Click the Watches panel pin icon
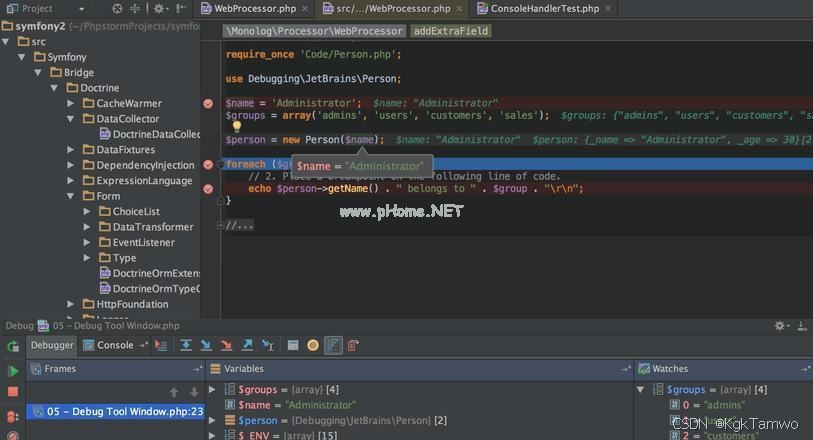This screenshot has width=813, height=440. (x=805, y=369)
